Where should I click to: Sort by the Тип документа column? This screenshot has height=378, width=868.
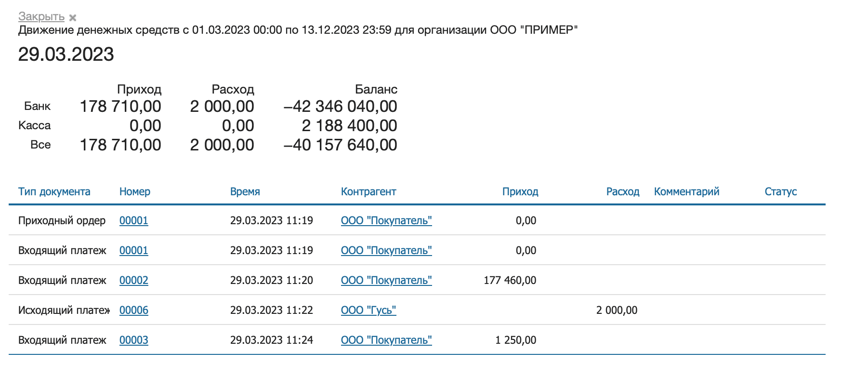click(x=54, y=191)
